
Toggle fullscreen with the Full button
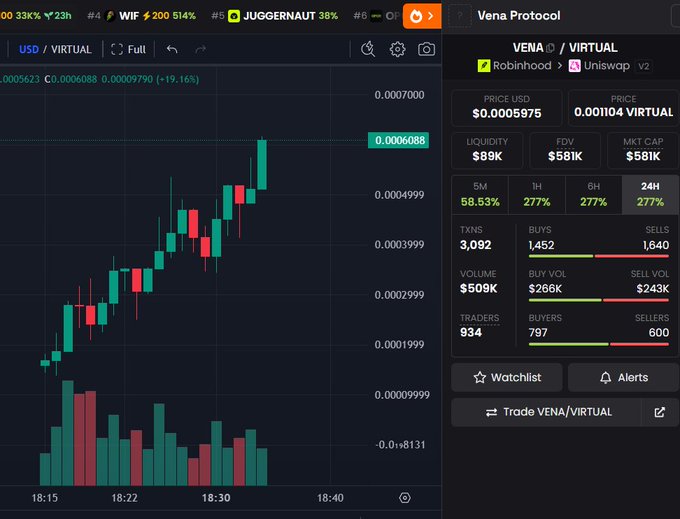pos(128,49)
